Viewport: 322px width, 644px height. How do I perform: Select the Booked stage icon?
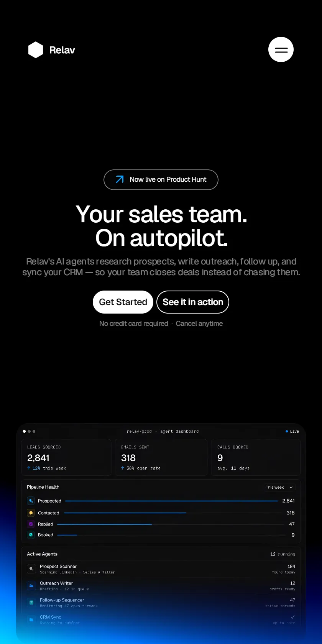tap(31, 535)
